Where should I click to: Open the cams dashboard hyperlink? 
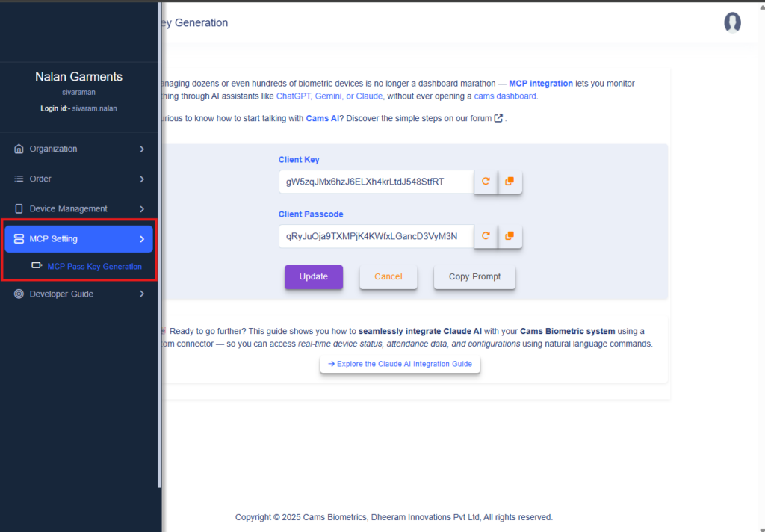[x=505, y=96]
